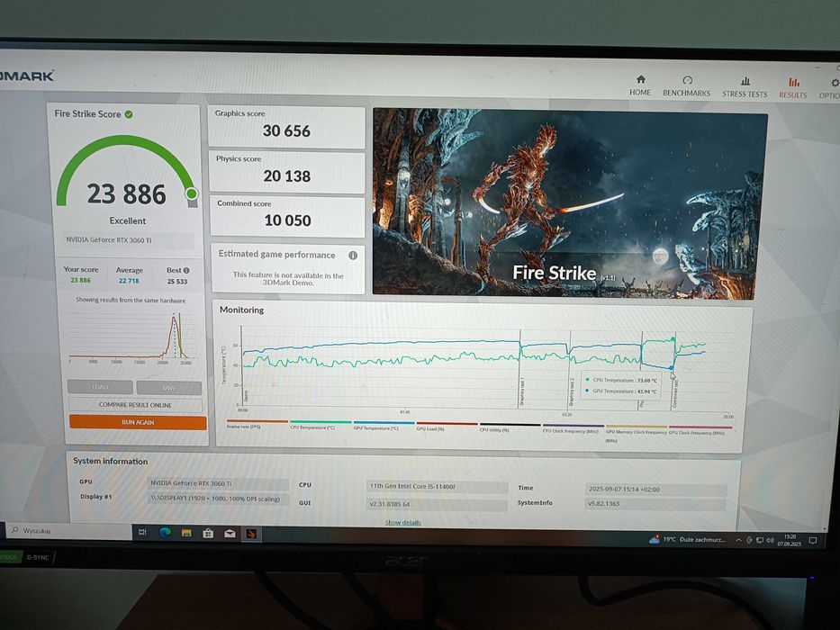Click COMPARE RESULT ONLINE

136,405
